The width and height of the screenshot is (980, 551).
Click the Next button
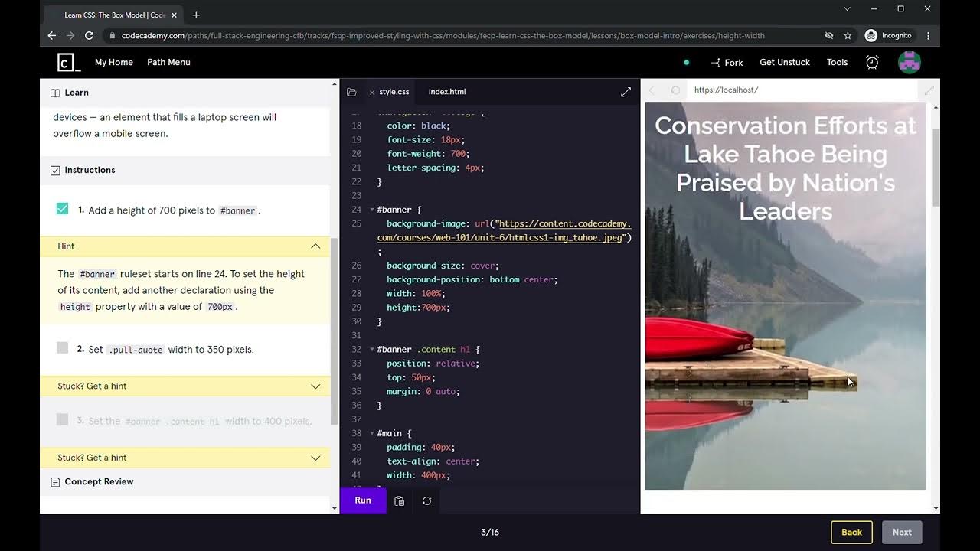[x=902, y=533]
